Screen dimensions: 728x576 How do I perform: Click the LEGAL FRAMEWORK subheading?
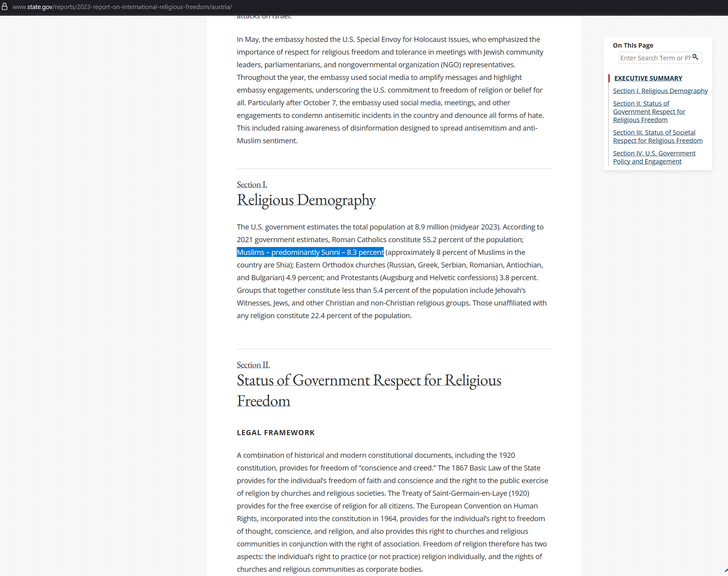[x=276, y=433]
